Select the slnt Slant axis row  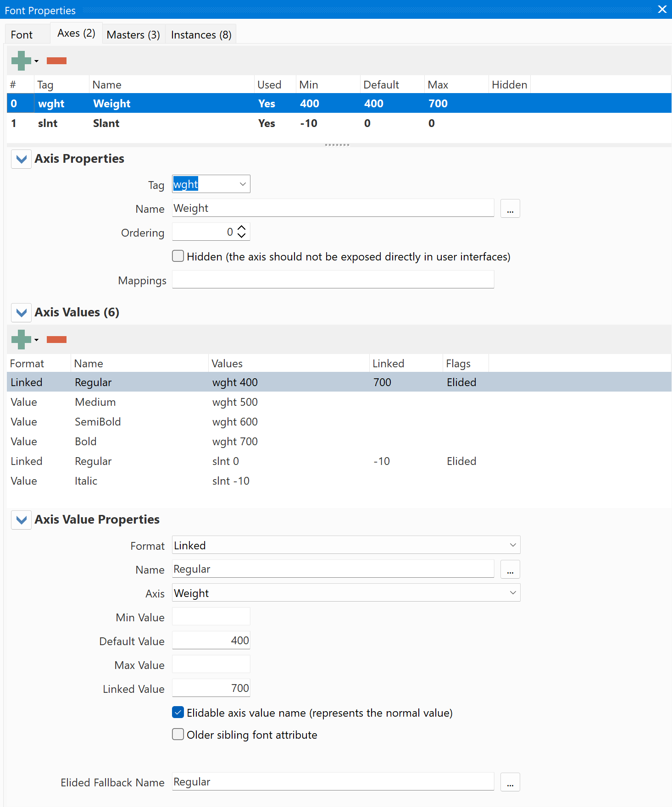pyautogui.click(x=339, y=123)
